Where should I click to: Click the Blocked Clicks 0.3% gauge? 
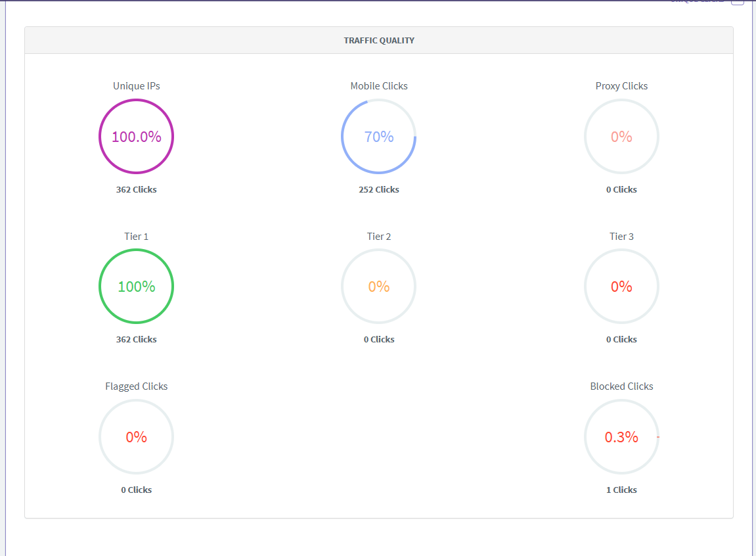point(621,437)
